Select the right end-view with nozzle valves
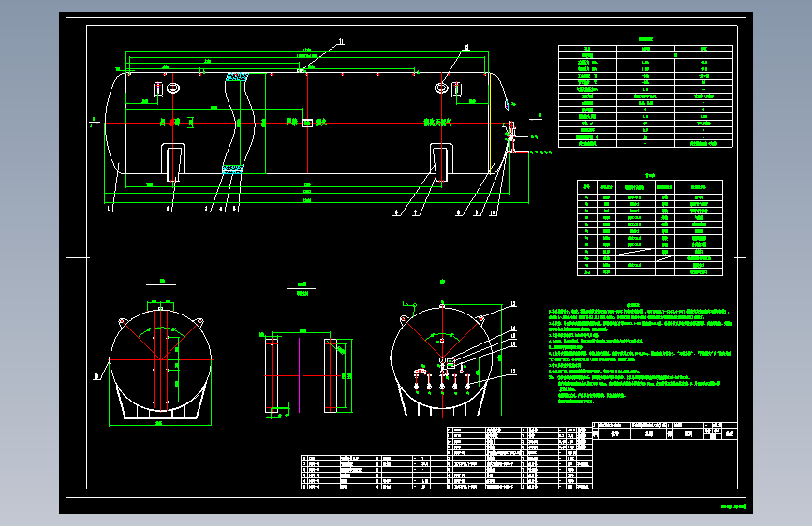This screenshot has width=812, height=526. click(443, 358)
